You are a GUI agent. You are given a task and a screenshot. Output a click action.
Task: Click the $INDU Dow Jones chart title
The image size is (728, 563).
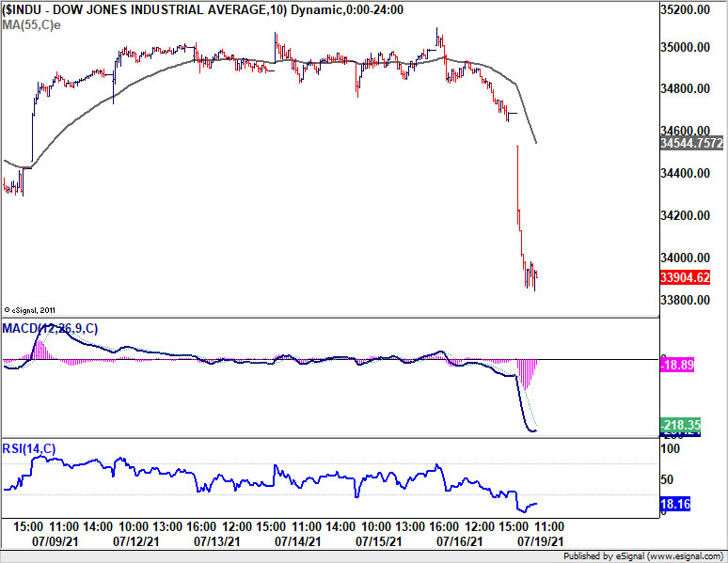pos(202,9)
